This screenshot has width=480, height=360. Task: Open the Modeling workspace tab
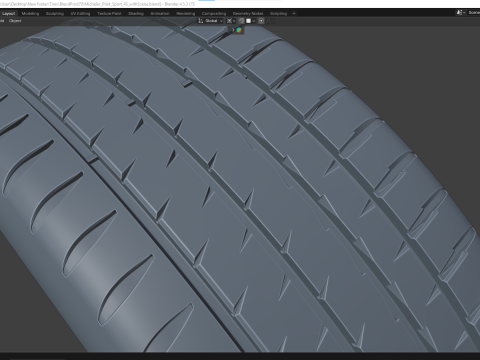[30, 13]
